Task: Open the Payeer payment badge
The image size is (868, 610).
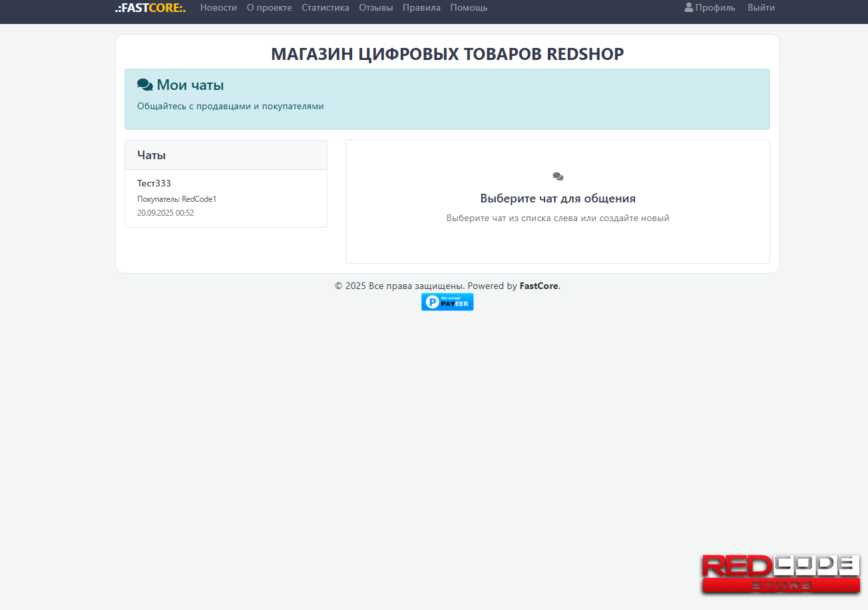Action: 447,302
